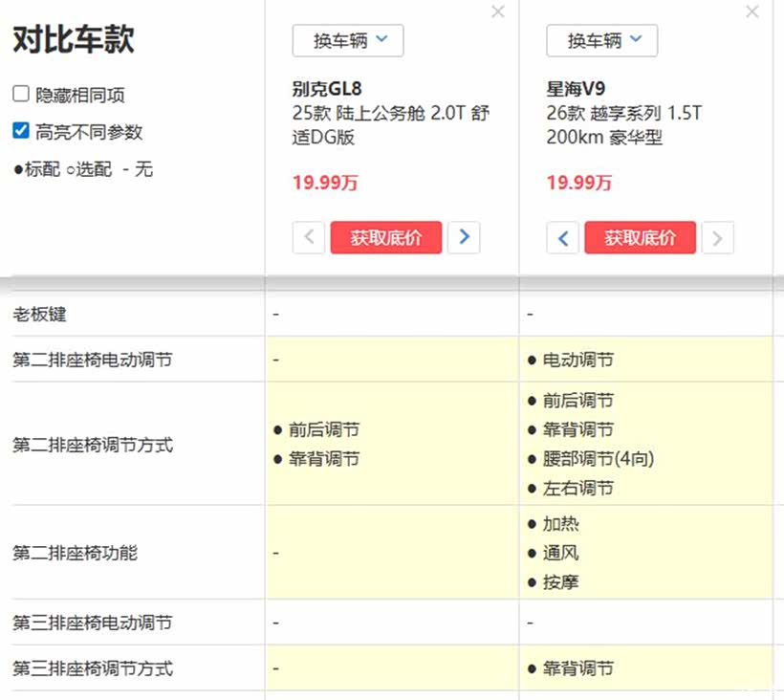Expand the 换车辆 dropdown for 星海V9
Image resolution: width=784 pixels, height=700 pixels.
(602, 41)
